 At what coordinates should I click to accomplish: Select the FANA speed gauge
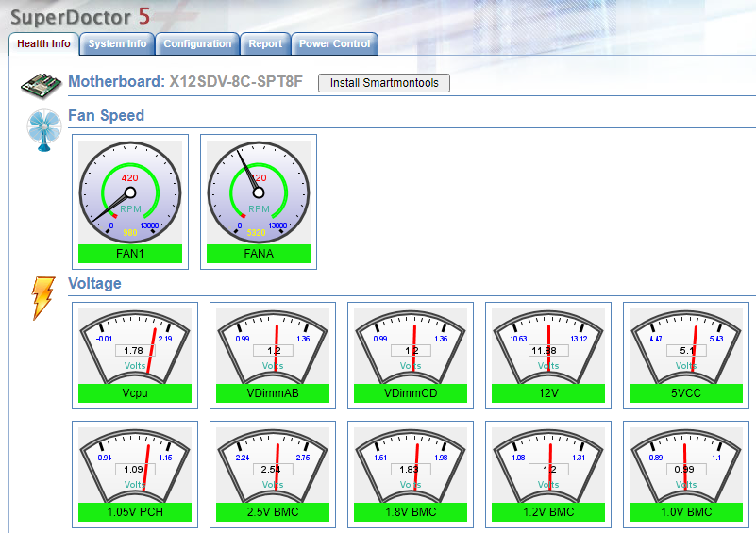[259, 192]
